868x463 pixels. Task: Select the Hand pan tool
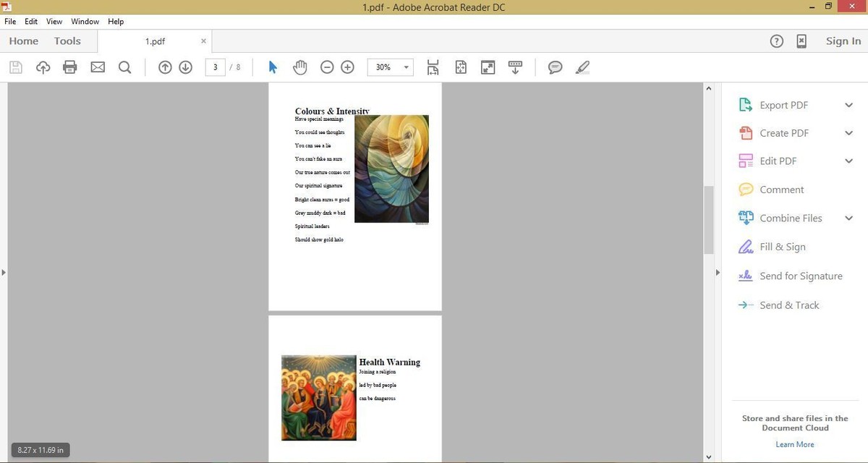point(299,67)
